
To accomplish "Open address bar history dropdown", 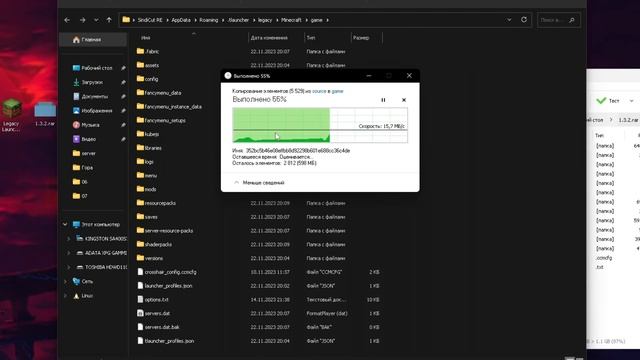I will coord(509,20).
